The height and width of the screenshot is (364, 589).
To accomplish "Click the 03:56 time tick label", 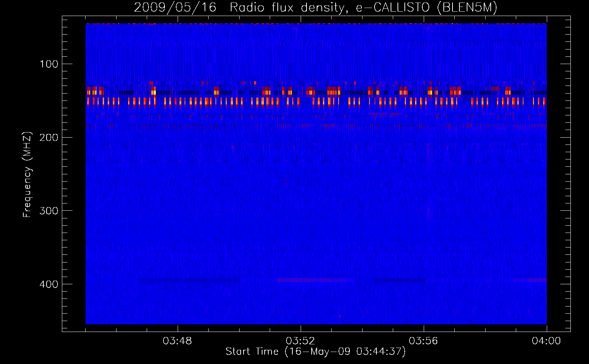I will click(x=423, y=341).
